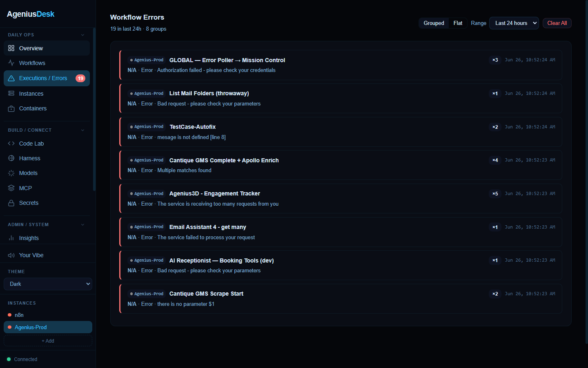Click 'Multiple matches found' error message

point(185,171)
